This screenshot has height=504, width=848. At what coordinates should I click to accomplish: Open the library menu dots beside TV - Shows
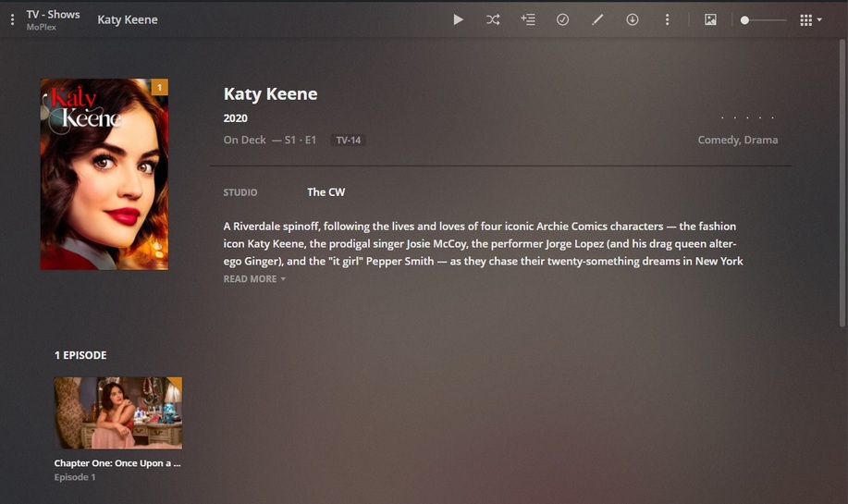click(12, 20)
